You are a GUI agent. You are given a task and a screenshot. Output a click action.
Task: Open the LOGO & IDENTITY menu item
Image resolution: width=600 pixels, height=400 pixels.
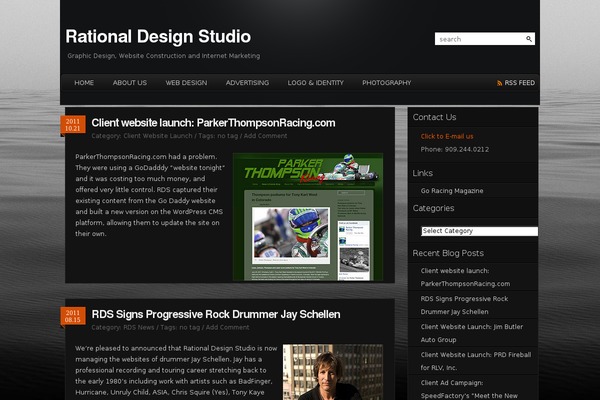pos(316,83)
